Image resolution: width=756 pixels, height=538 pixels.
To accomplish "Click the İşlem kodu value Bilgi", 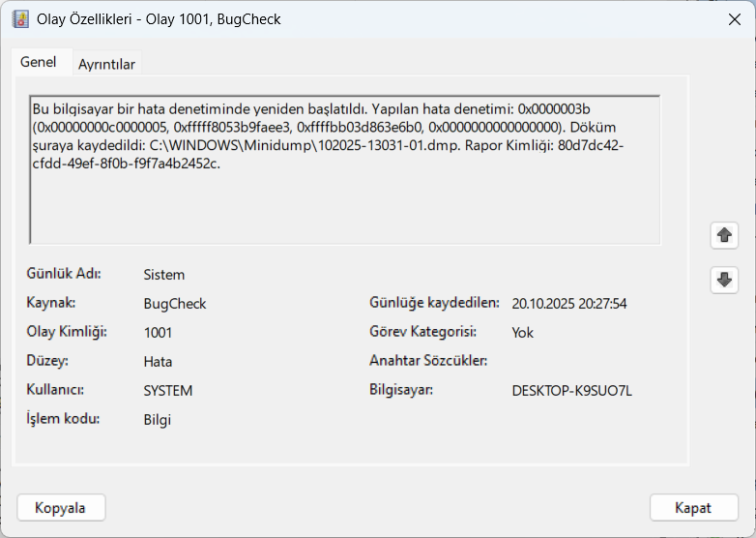I will point(158,419).
